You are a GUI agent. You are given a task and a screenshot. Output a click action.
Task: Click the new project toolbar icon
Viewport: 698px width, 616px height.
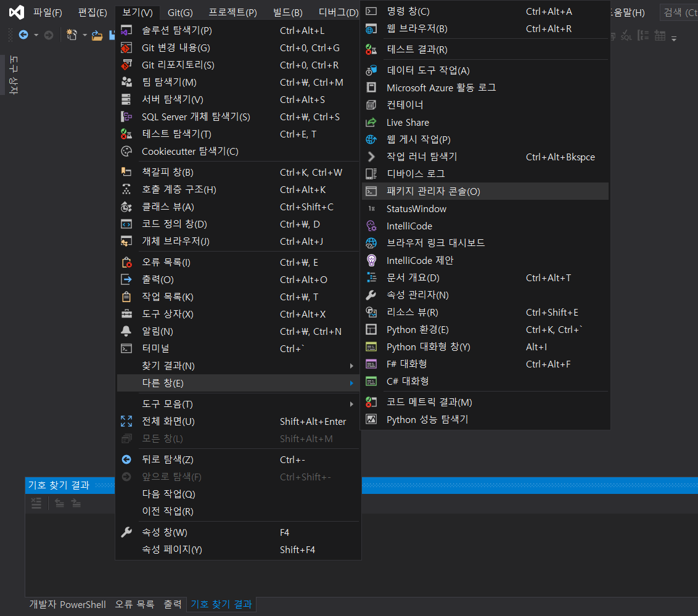[x=72, y=35]
